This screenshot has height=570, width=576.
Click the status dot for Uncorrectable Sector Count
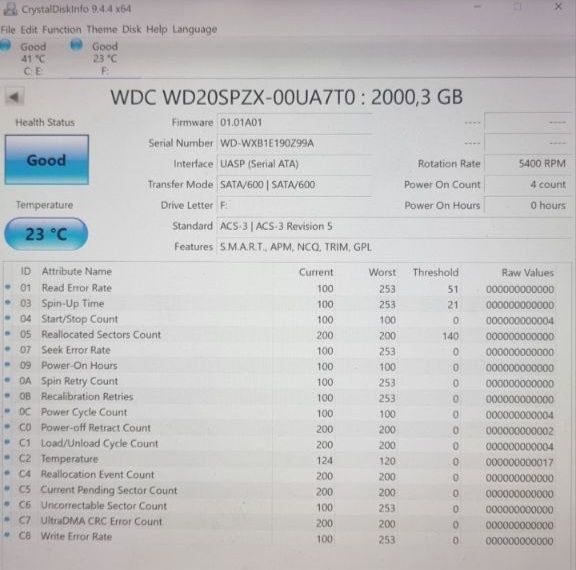click(7, 504)
